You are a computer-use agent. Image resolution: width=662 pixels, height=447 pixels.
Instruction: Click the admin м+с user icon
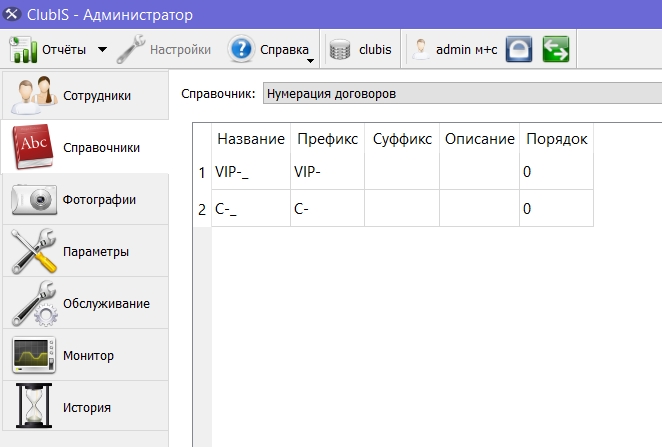click(421, 49)
